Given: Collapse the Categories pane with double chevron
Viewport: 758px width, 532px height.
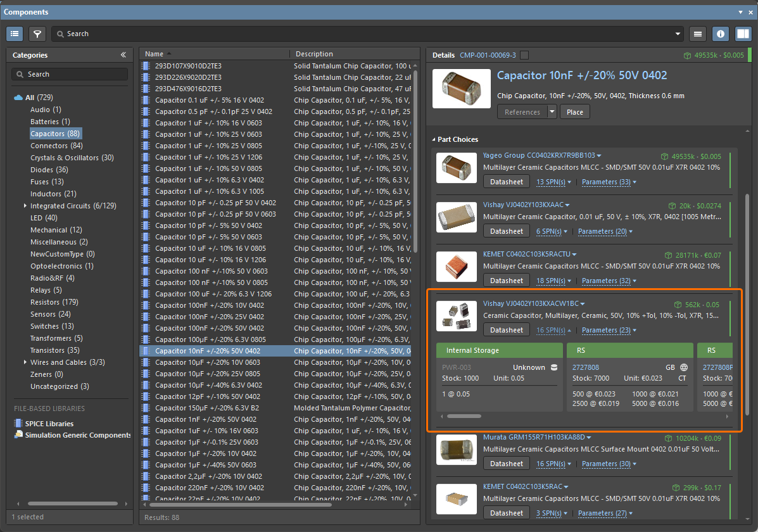Looking at the screenshot, I should pyautogui.click(x=123, y=55).
